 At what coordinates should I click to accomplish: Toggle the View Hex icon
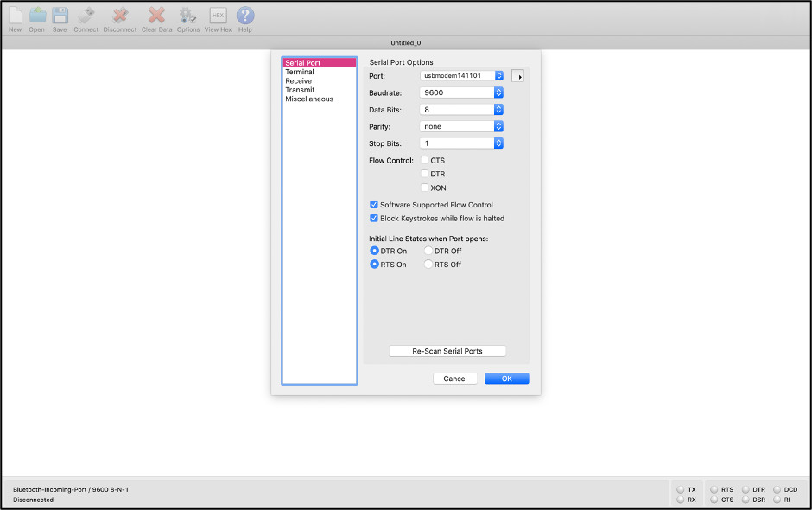coord(218,16)
